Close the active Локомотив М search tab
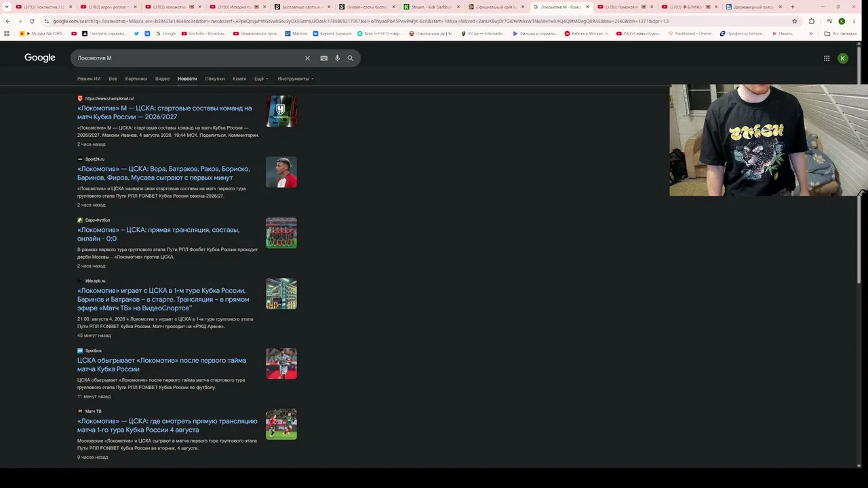The width and height of the screenshot is (868, 488). 587,7
